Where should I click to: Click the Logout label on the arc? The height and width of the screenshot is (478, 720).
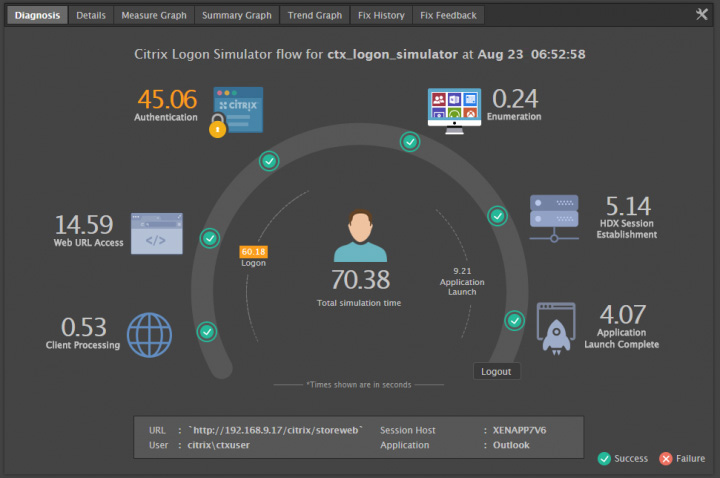pos(496,371)
